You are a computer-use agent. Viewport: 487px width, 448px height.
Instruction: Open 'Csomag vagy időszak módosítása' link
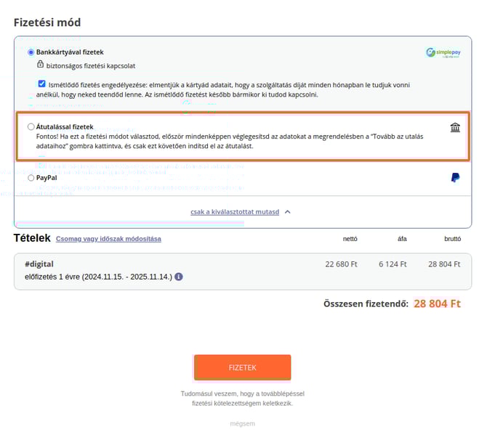coord(108,239)
